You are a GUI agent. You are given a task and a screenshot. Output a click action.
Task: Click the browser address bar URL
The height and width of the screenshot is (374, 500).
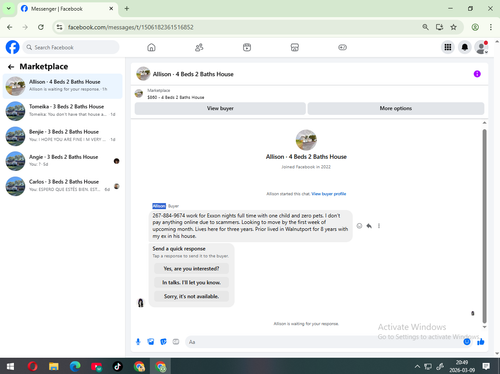[x=131, y=27]
